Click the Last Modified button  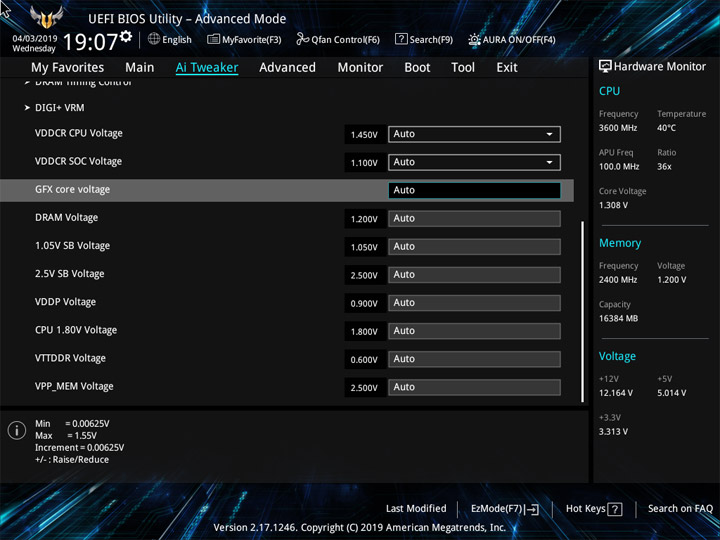(416, 508)
